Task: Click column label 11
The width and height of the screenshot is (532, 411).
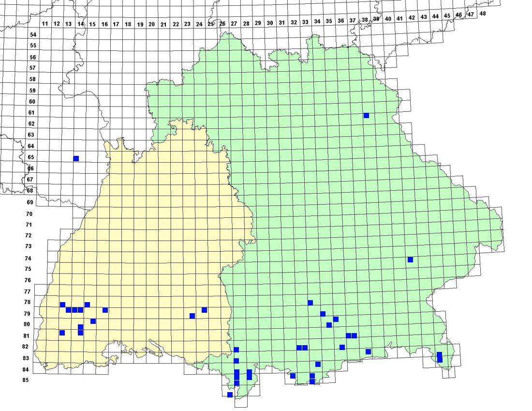Action: click(x=45, y=24)
